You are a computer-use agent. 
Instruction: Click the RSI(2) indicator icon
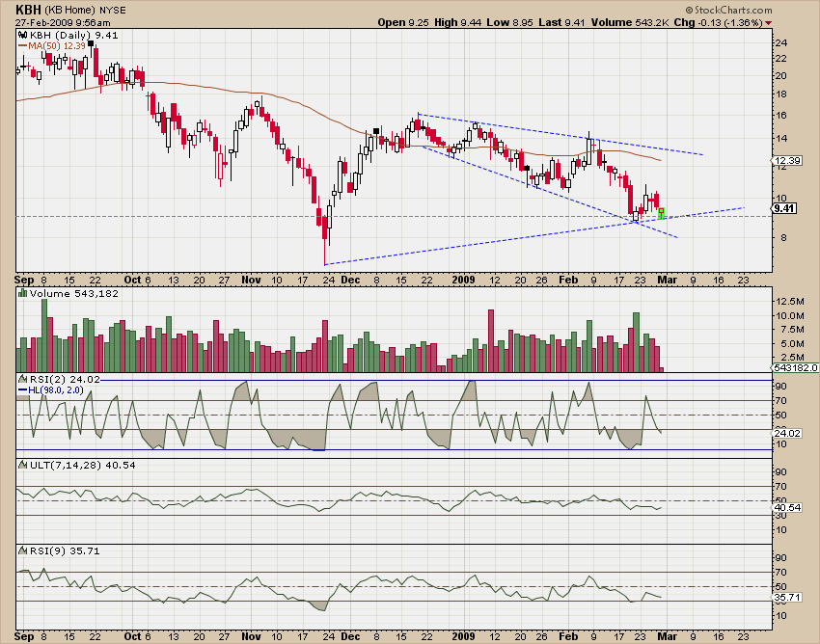click(22, 379)
